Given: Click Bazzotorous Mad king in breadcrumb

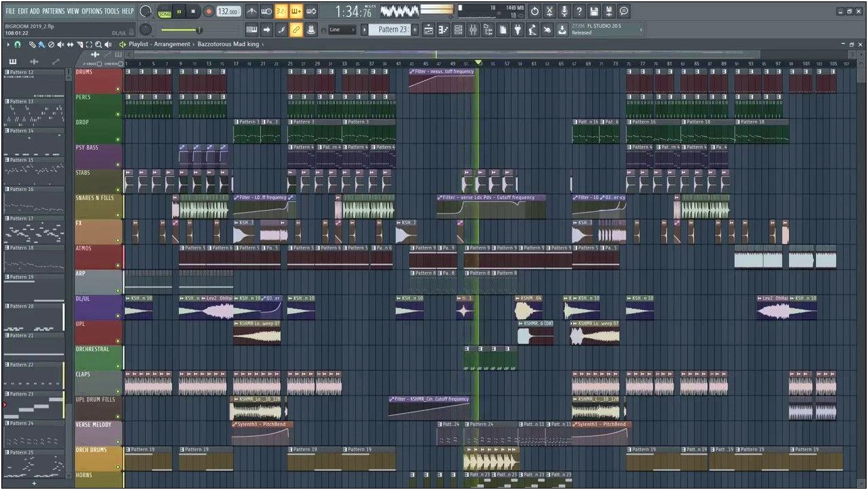Looking at the screenshot, I should click(x=229, y=45).
